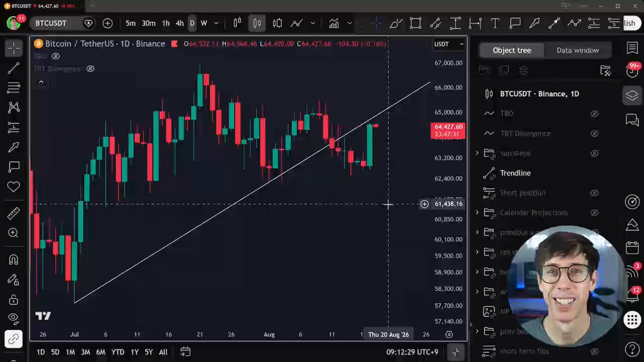Choose the 30m timeframe button
Image resolution: width=644 pixels, height=362 pixels.
coord(149,23)
